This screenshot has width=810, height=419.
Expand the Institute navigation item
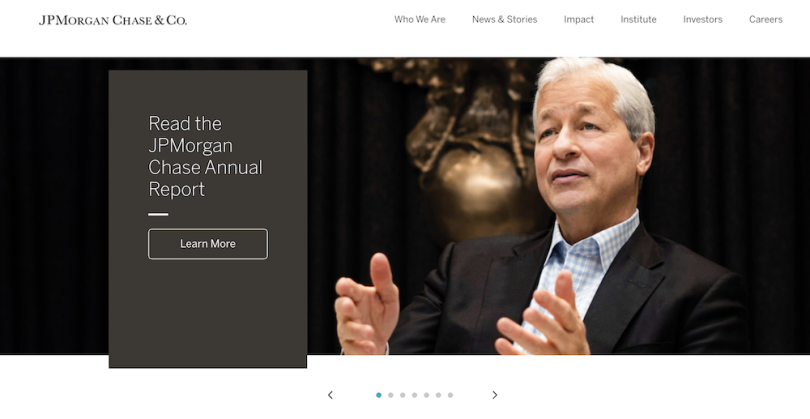pos(638,20)
